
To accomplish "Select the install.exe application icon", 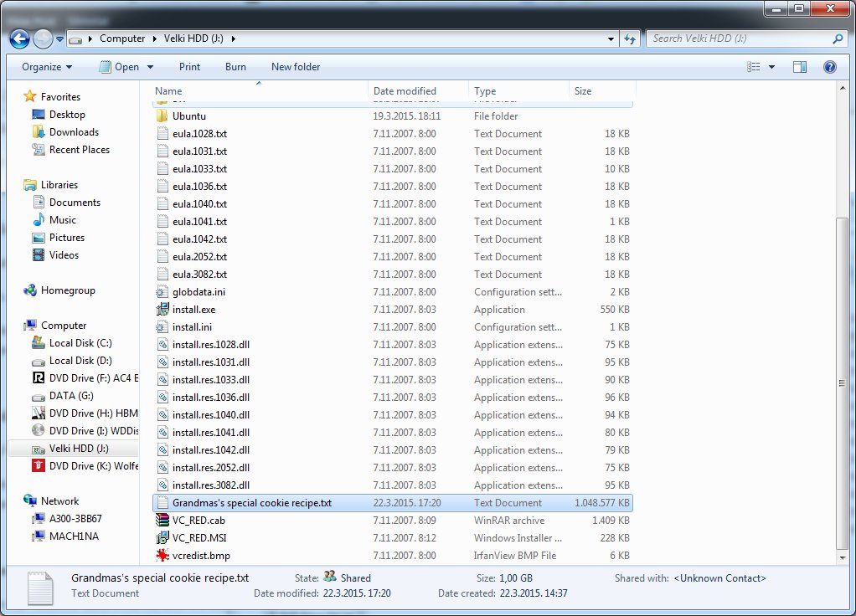I will 162,310.
